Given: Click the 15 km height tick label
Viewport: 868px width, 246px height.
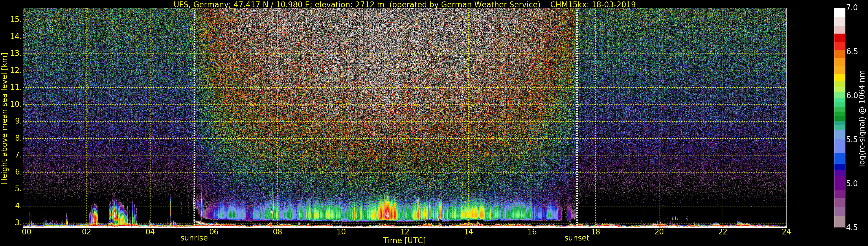Looking at the screenshot, I should click(16, 20).
